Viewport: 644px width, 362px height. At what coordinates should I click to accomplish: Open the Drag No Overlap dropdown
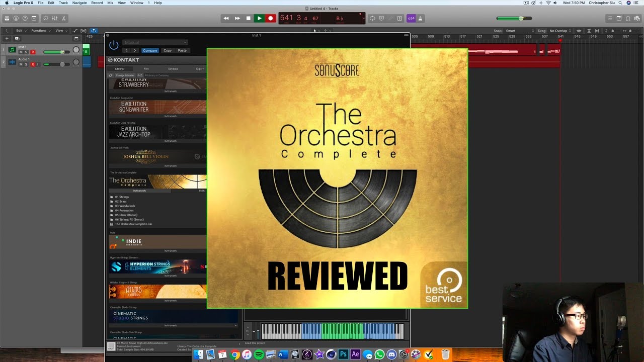coord(560,31)
